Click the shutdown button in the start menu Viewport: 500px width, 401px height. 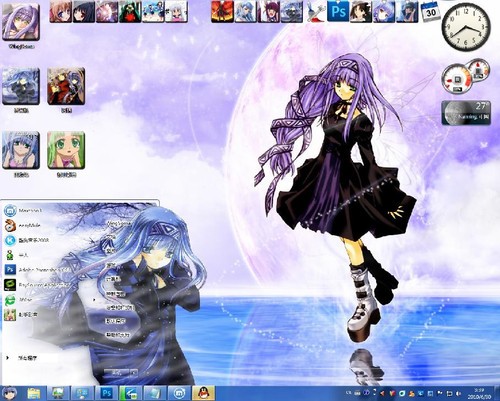pos(116,372)
